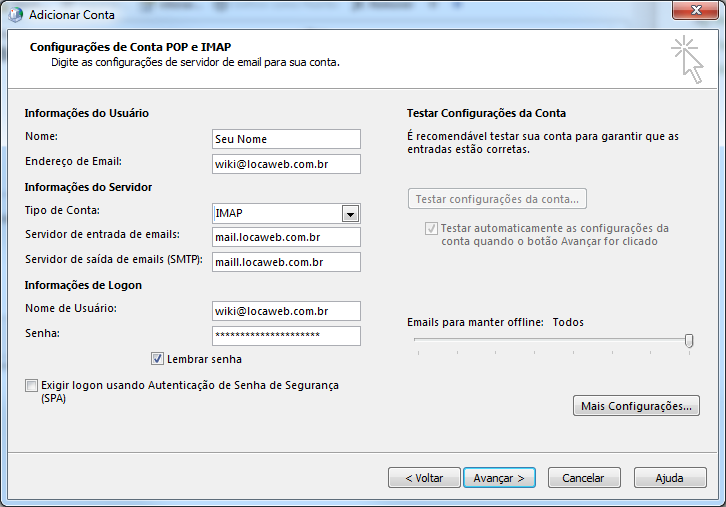Click the Informações de Logon heading

pos(83,285)
